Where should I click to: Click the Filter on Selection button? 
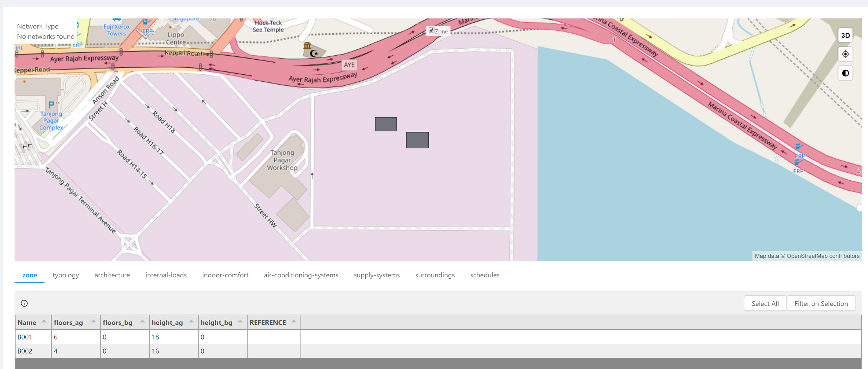click(x=821, y=303)
